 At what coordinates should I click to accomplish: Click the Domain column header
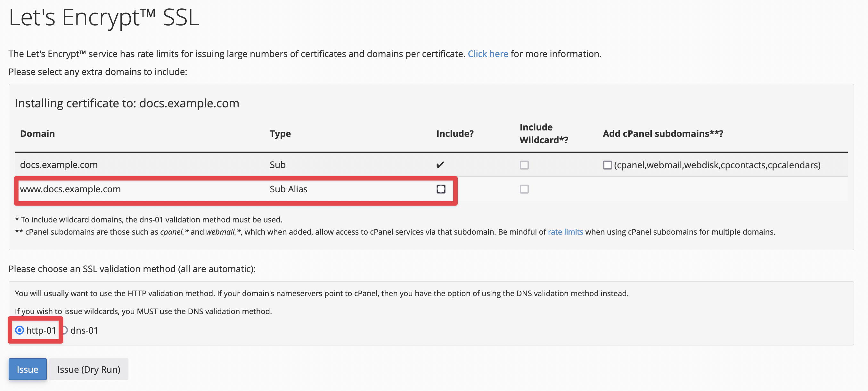pos(37,133)
